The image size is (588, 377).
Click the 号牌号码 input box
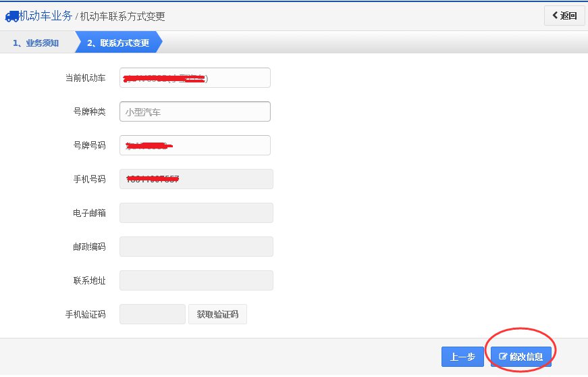pos(195,145)
